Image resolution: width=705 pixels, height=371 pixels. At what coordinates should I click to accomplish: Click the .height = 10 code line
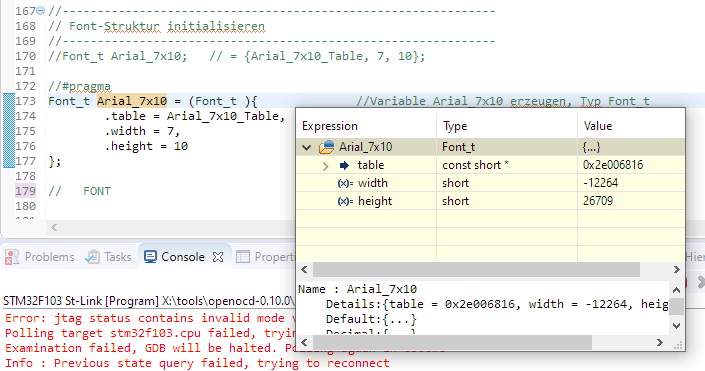(146, 146)
